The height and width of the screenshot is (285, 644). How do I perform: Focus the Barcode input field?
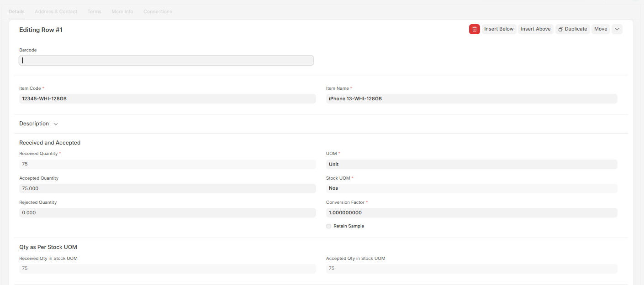pos(166,60)
